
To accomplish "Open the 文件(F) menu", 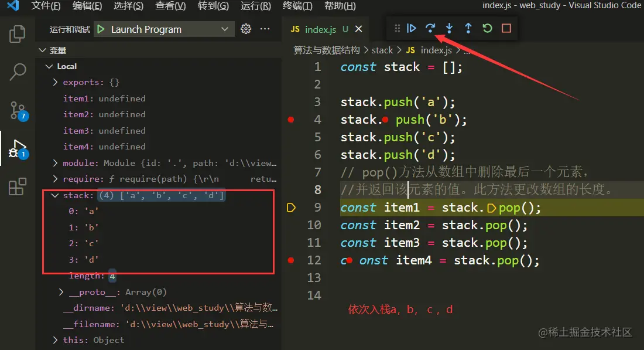I will click(x=46, y=6).
